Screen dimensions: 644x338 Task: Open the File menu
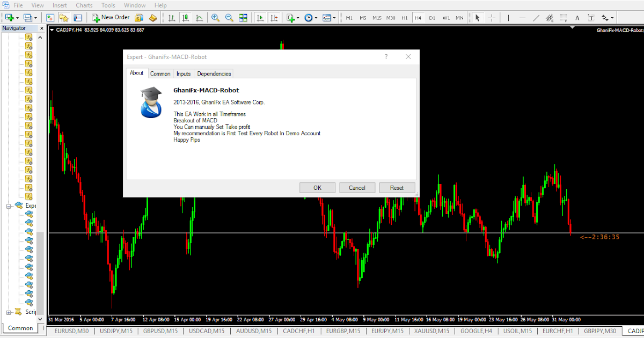point(18,5)
